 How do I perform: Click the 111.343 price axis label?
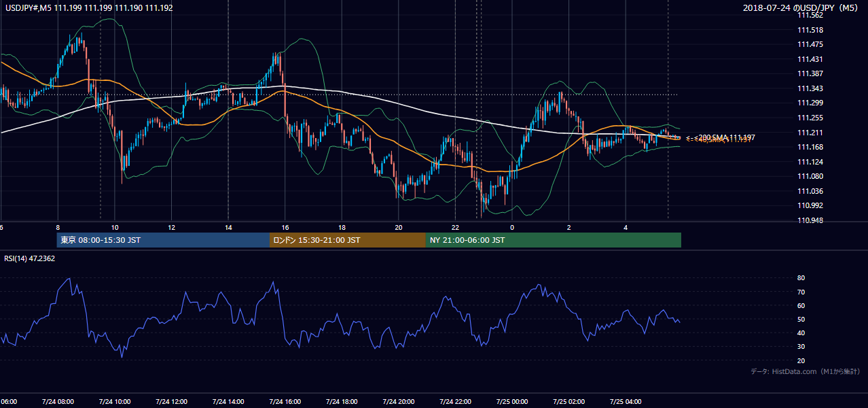click(x=810, y=88)
